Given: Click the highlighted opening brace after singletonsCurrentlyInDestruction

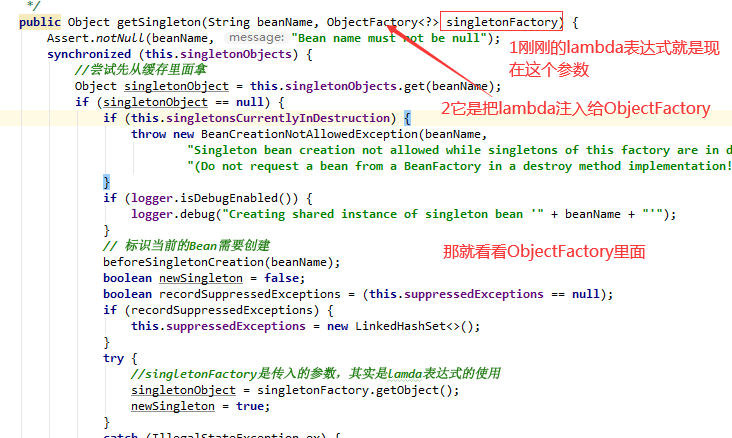Looking at the screenshot, I should click(x=407, y=118).
